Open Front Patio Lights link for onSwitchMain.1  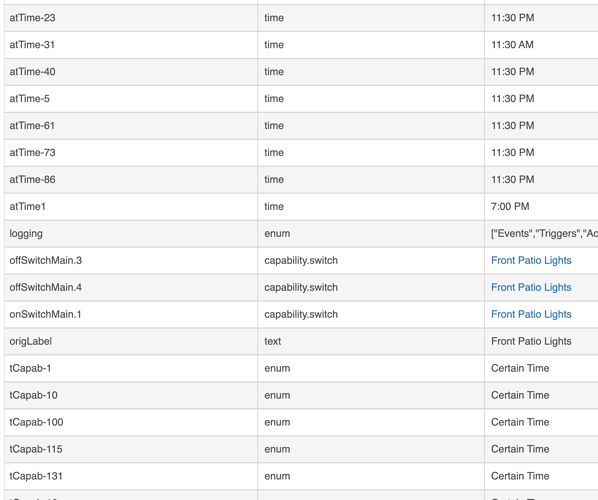pyautogui.click(x=531, y=314)
